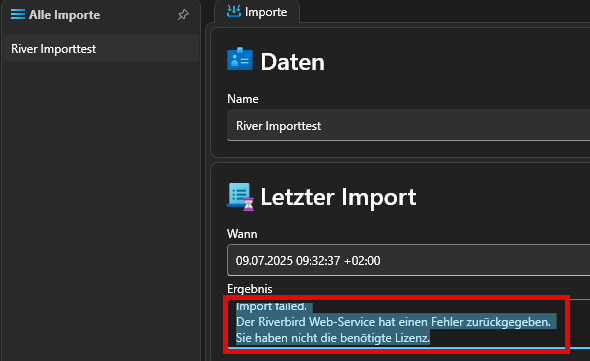
Task: Select River Importtest in the import list
Action: (x=101, y=49)
